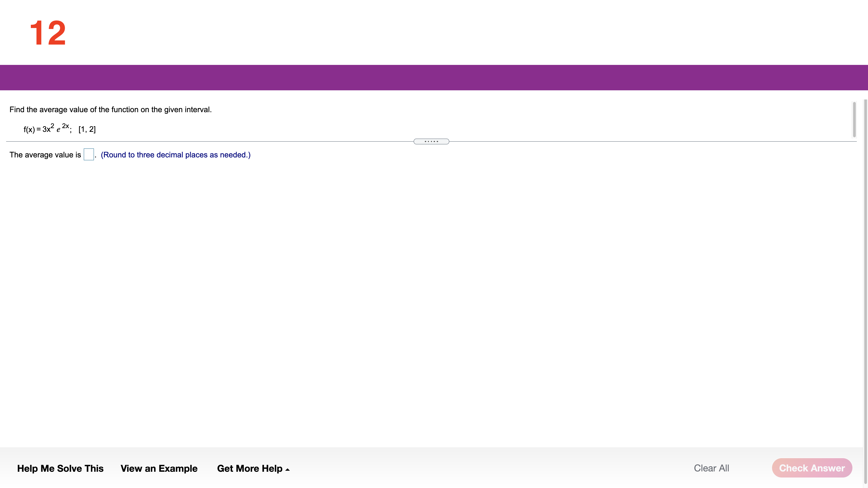Click the dotted divider handle
This screenshot has height=488, width=868.
pos(431,141)
